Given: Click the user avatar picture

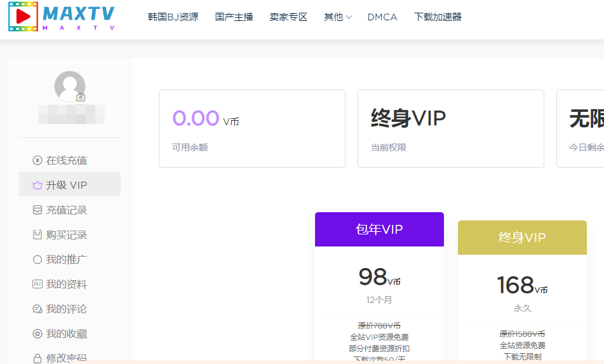Looking at the screenshot, I should coord(70,86).
